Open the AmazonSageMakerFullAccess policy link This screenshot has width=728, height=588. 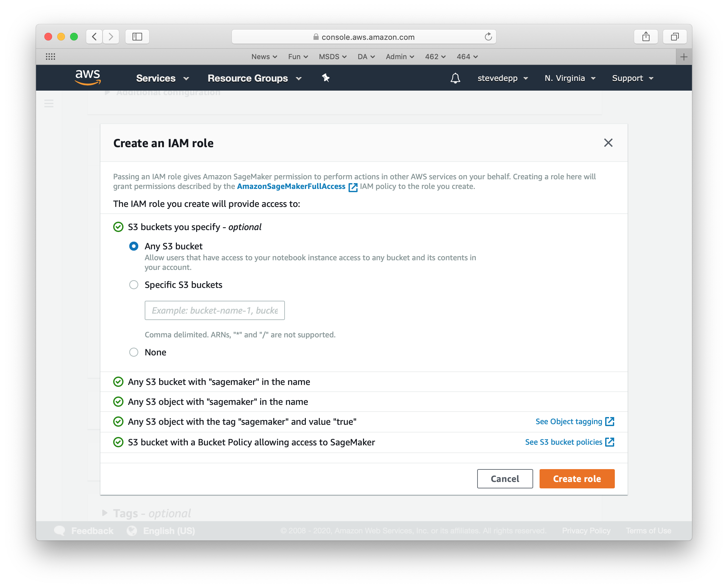click(291, 186)
